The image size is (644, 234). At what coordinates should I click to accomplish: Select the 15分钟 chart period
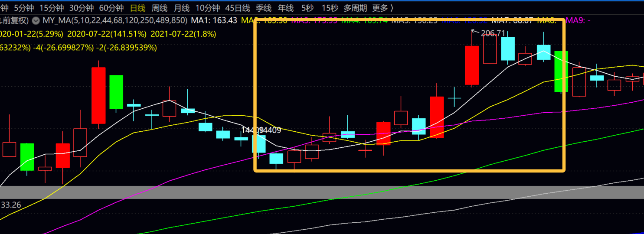(x=51, y=8)
